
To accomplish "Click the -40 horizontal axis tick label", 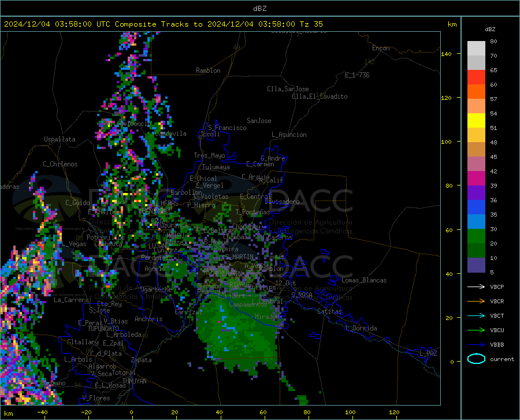I will coord(42,412).
